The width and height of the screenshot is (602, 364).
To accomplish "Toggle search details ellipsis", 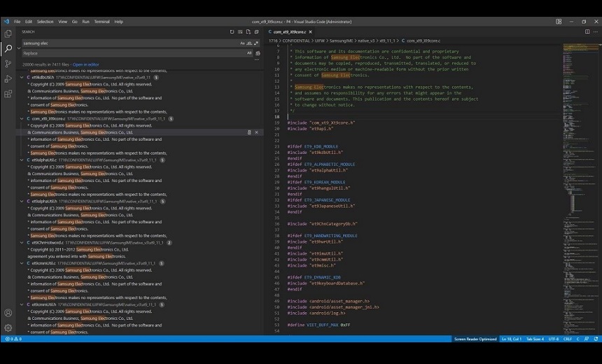I will [x=257, y=60].
